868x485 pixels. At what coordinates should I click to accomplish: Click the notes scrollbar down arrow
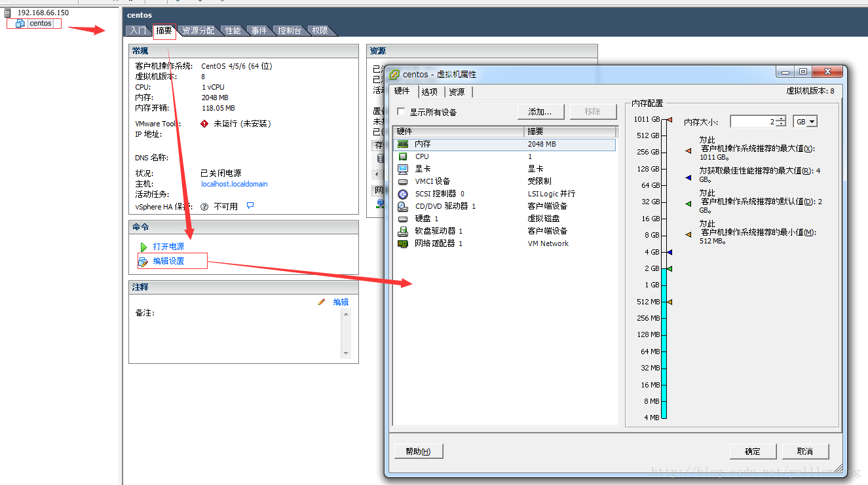(x=346, y=353)
